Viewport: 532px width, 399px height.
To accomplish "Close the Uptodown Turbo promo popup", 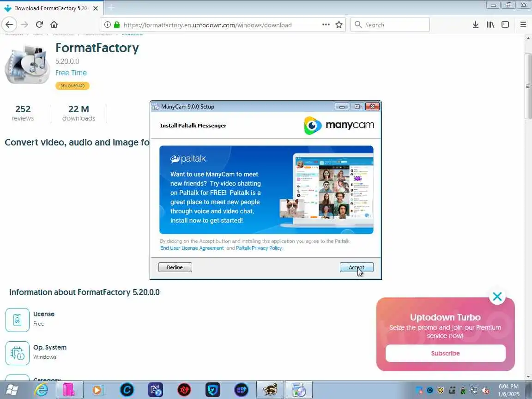I will [497, 296].
